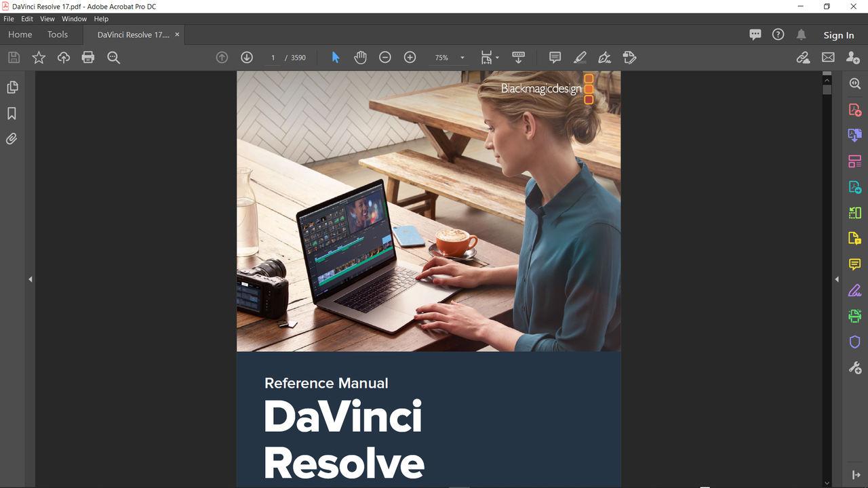
Task: Open the Attachments paperclip panel
Action: tap(12, 139)
